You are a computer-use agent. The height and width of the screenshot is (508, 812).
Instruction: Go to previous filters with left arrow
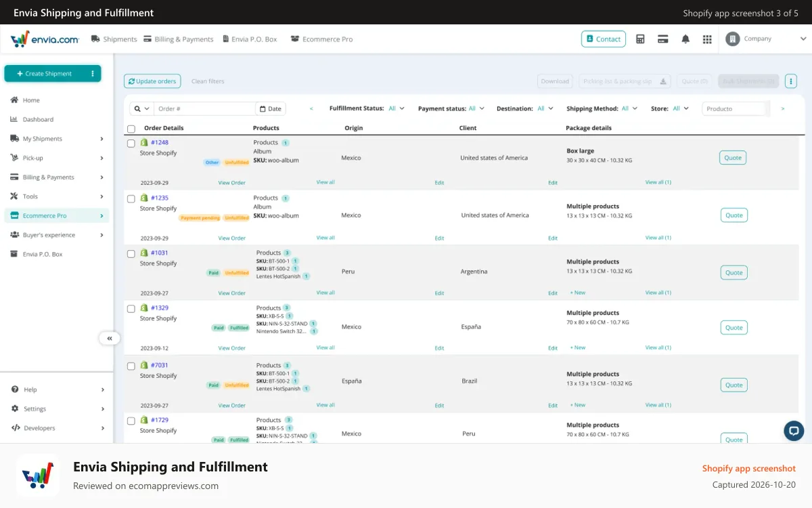click(311, 108)
